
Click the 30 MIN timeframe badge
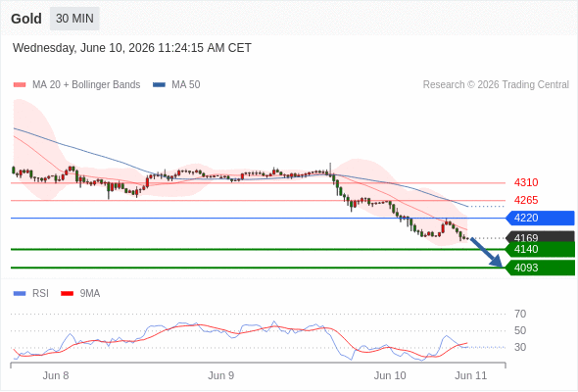pos(74,19)
